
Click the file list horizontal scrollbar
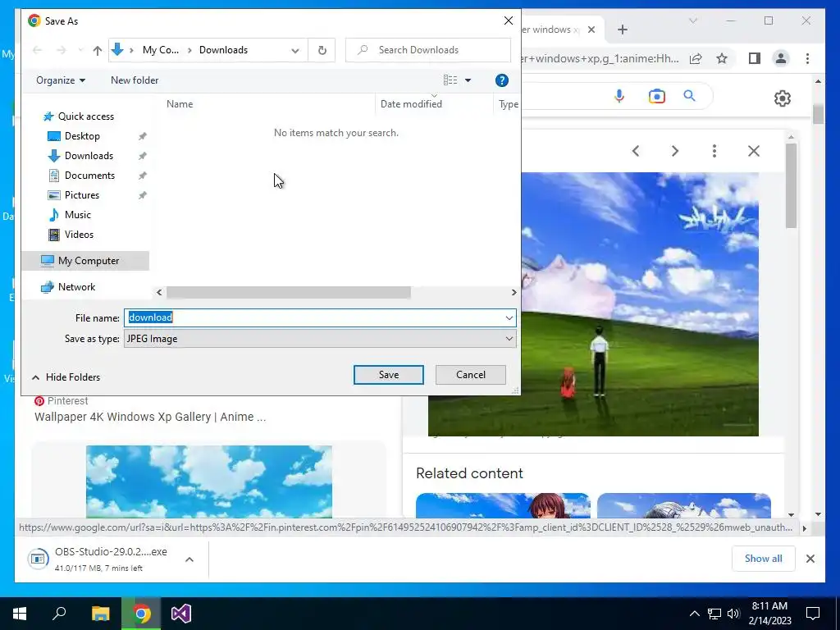tap(288, 293)
